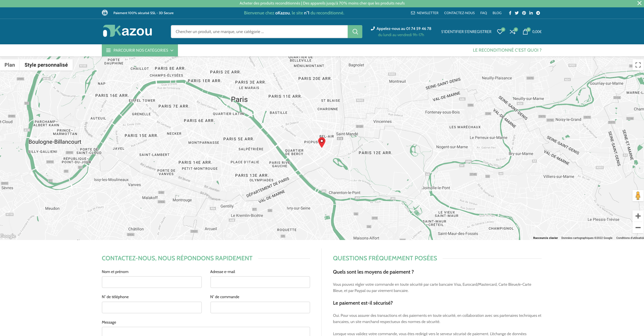
Task: Select Style personnalisé map type
Action: coord(46,65)
